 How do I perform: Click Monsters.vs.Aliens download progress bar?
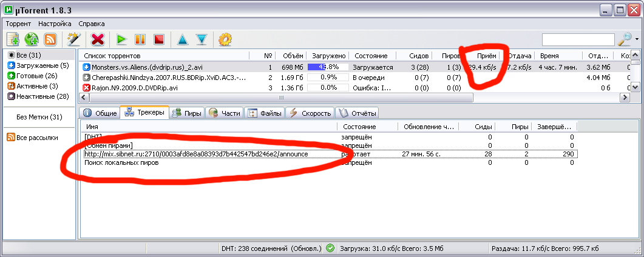(x=328, y=67)
